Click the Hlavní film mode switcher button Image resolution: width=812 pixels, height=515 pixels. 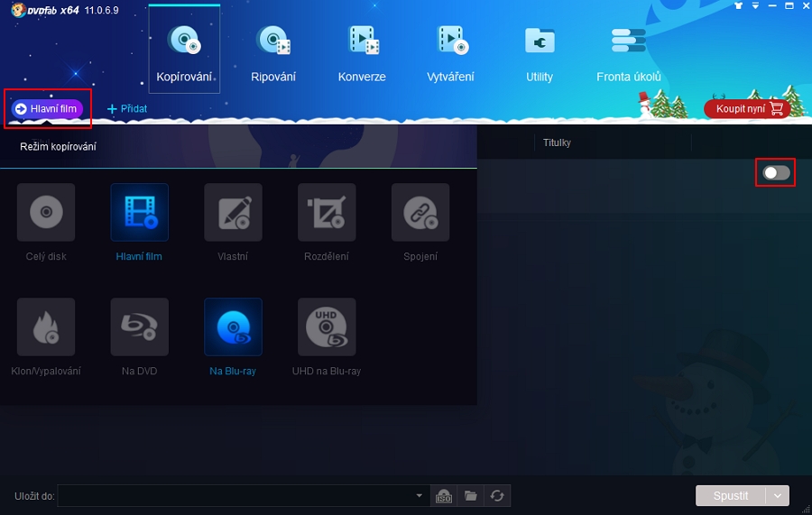pos(47,109)
